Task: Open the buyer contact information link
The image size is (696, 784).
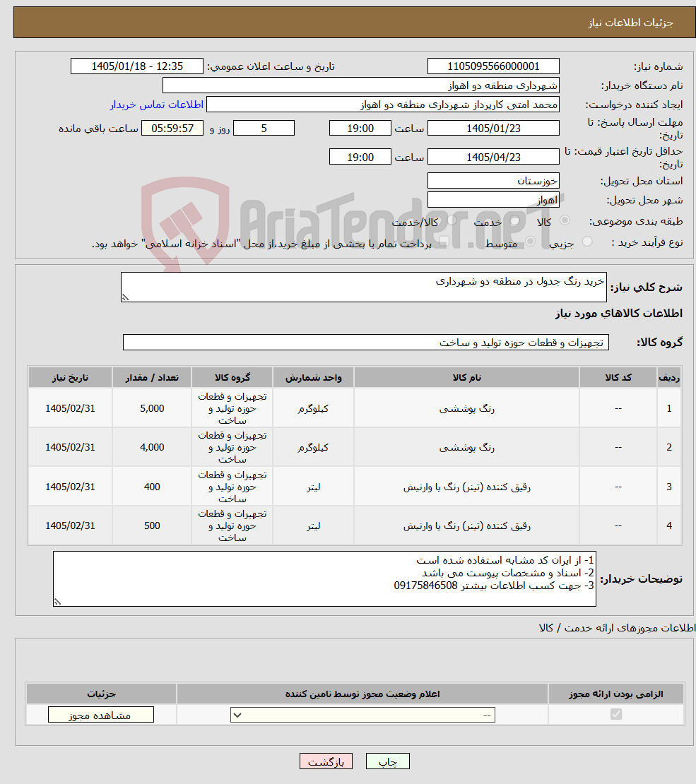Action: click(x=157, y=105)
